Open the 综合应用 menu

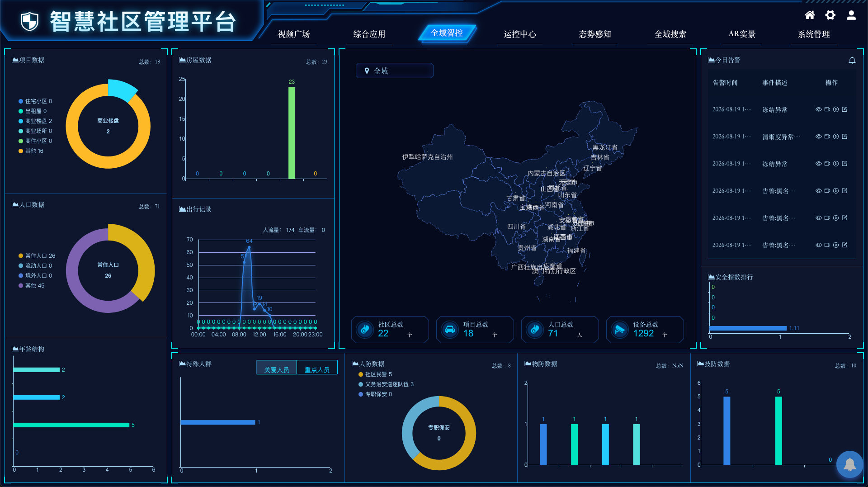click(x=369, y=34)
